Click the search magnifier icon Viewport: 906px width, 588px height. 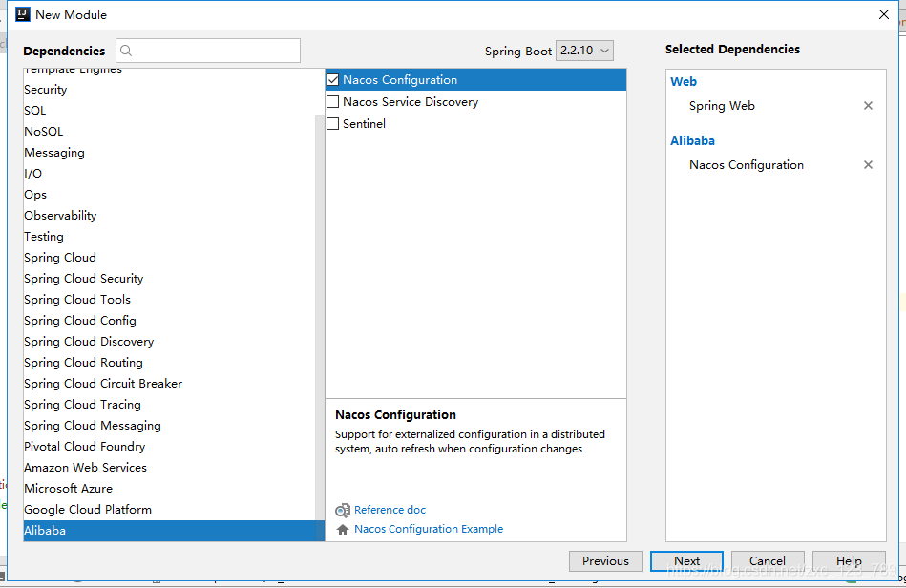(126, 51)
